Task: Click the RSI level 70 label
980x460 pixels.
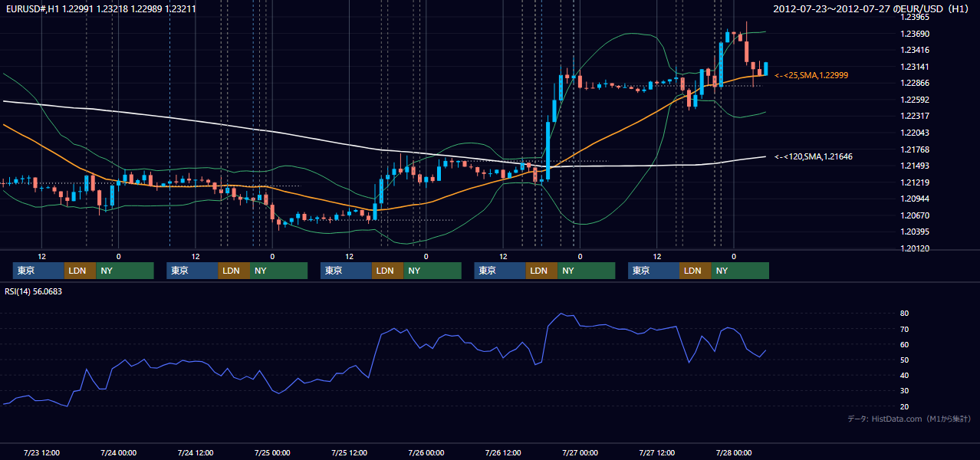Action: [904, 329]
